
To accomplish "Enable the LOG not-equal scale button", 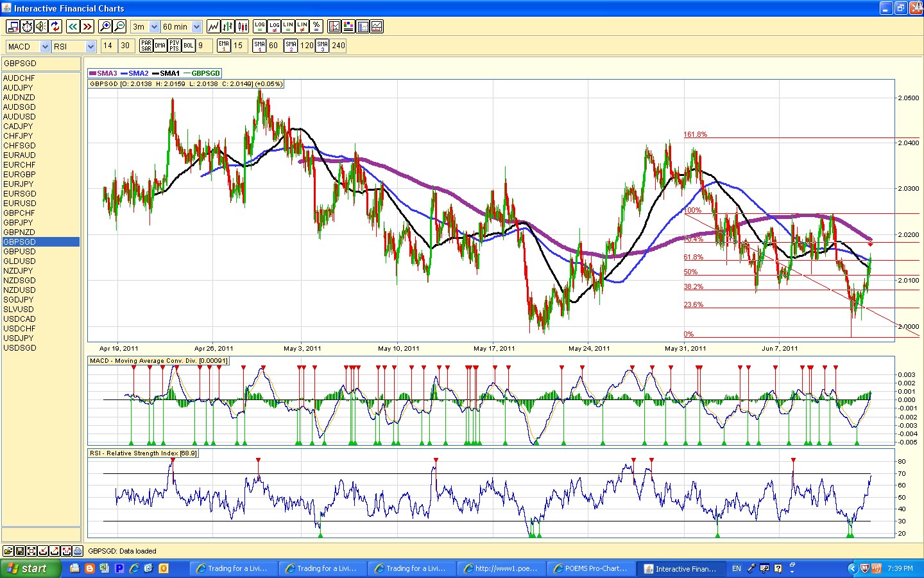I will pyautogui.click(x=274, y=26).
